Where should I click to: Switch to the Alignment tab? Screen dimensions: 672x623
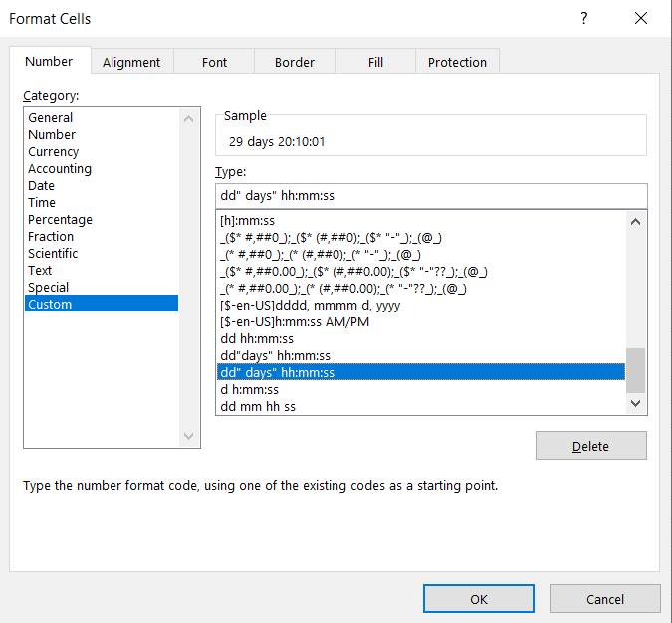(x=131, y=62)
